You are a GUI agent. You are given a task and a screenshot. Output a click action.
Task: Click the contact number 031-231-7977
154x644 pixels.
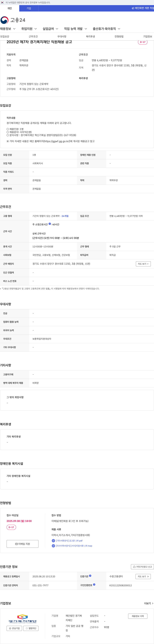40,585
